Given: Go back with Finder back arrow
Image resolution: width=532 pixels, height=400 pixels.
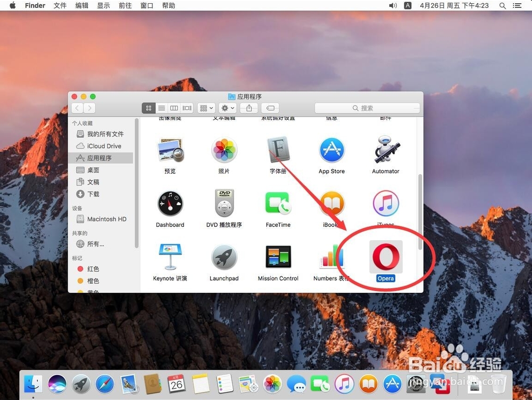Looking at the screenshot, I should (x=77, y=108).
